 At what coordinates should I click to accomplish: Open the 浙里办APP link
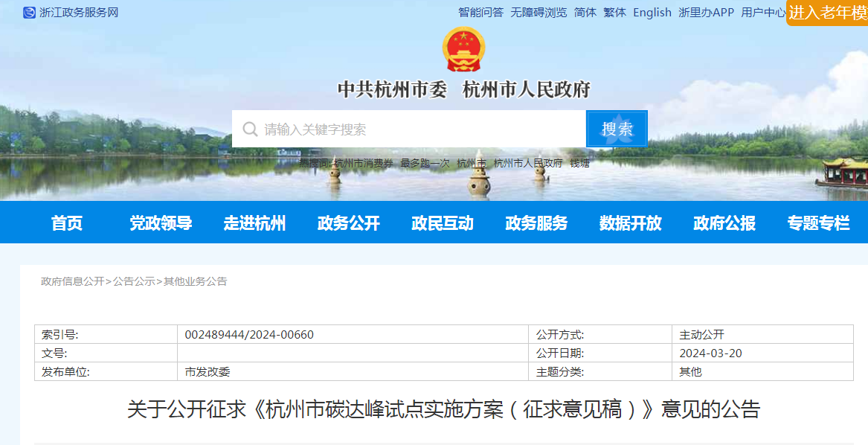tap(706, 13)
